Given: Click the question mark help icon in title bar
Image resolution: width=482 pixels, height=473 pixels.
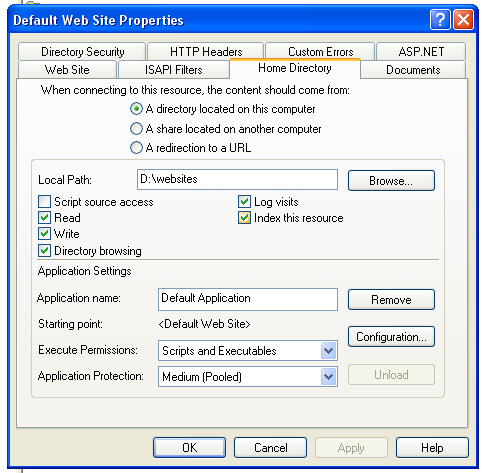Looking at the screenshot, I should point(440,20).
